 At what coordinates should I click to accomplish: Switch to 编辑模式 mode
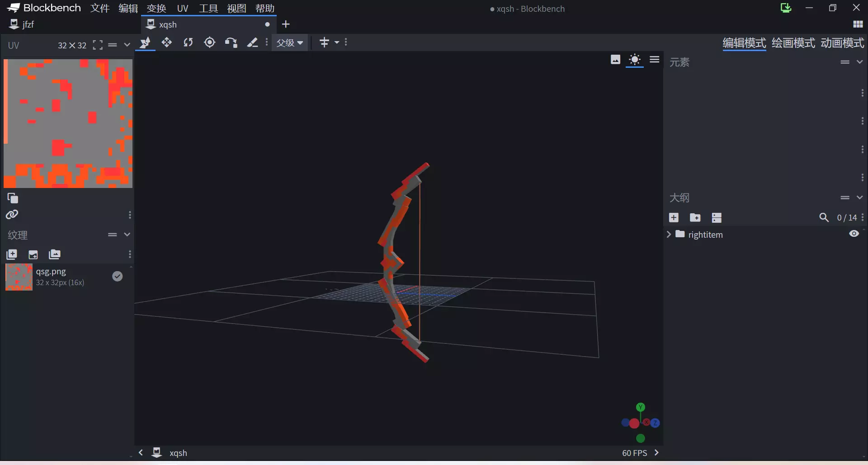click(744, 43)
